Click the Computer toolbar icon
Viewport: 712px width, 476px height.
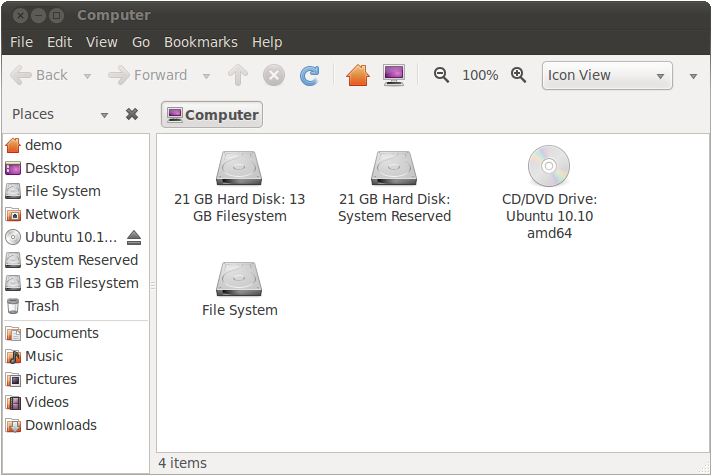pos(394,75)
